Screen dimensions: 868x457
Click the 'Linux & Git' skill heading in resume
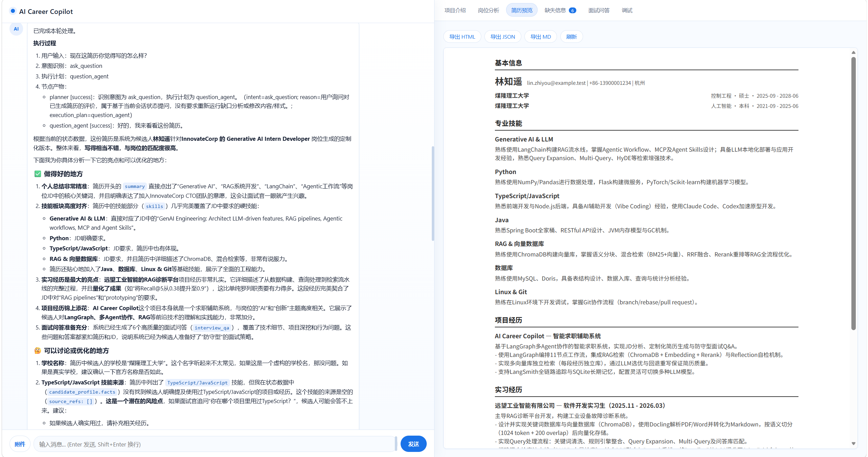(x=511, y=292)
